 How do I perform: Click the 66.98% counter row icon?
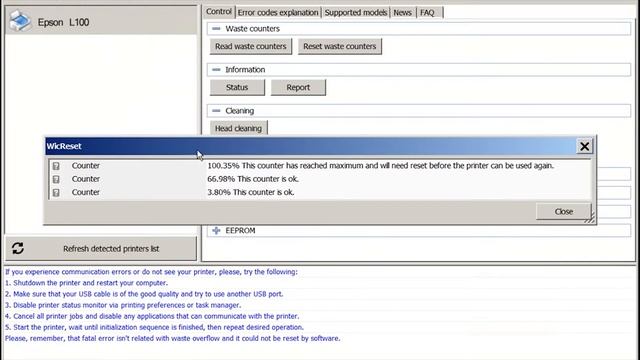[x=56, y=179]
